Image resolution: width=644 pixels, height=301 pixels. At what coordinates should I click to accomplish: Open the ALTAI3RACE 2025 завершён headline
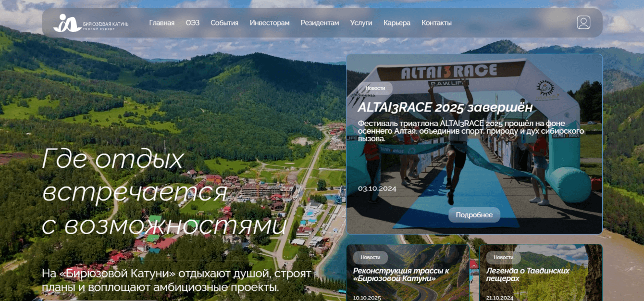[x=445, y=107]
